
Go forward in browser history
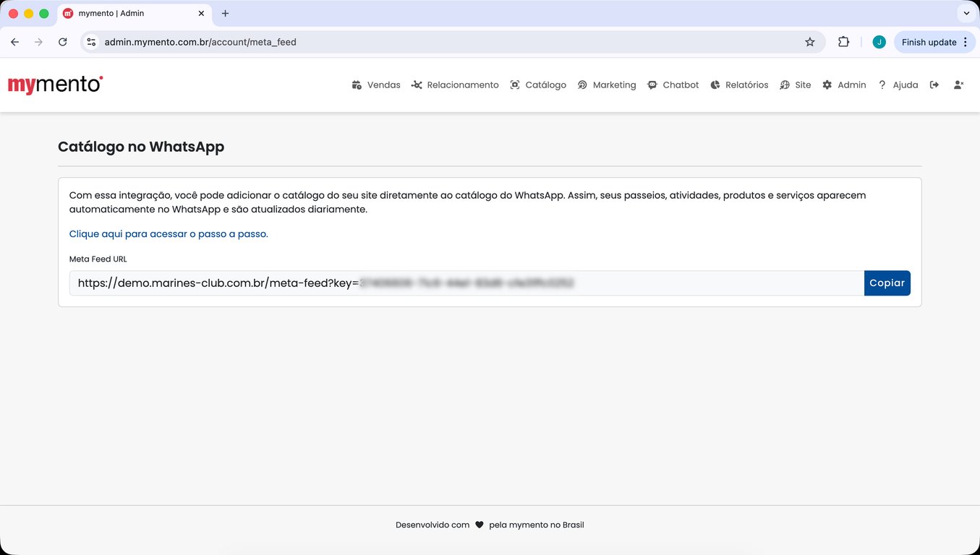(x=38, y=42)
